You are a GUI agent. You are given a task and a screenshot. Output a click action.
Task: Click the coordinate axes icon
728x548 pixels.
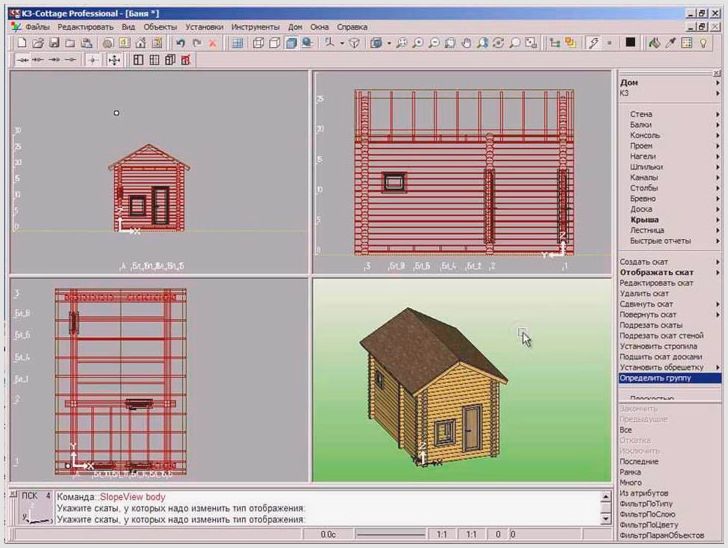(330, 43)
